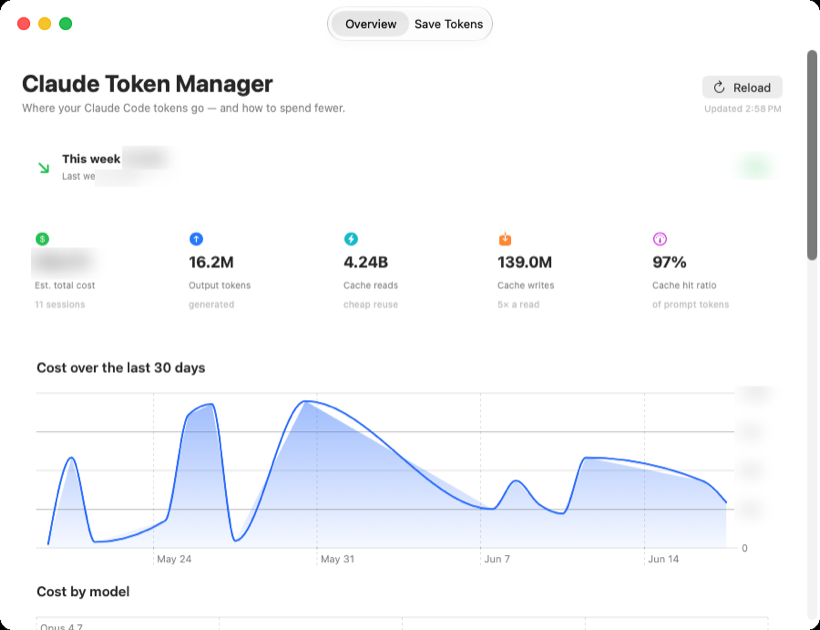Click the 97% cache hit ratio value
820x630 pixels.
point(669,262)
